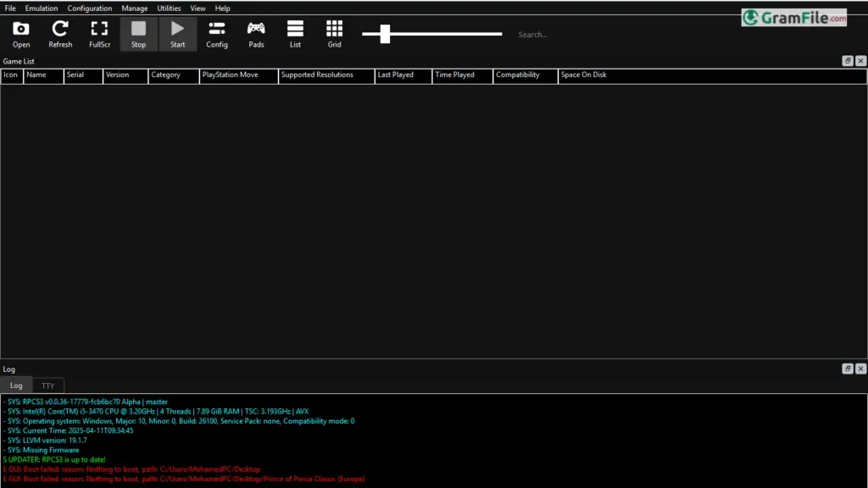
Task: Refresh the game list
Action: [x=60, y=34]
